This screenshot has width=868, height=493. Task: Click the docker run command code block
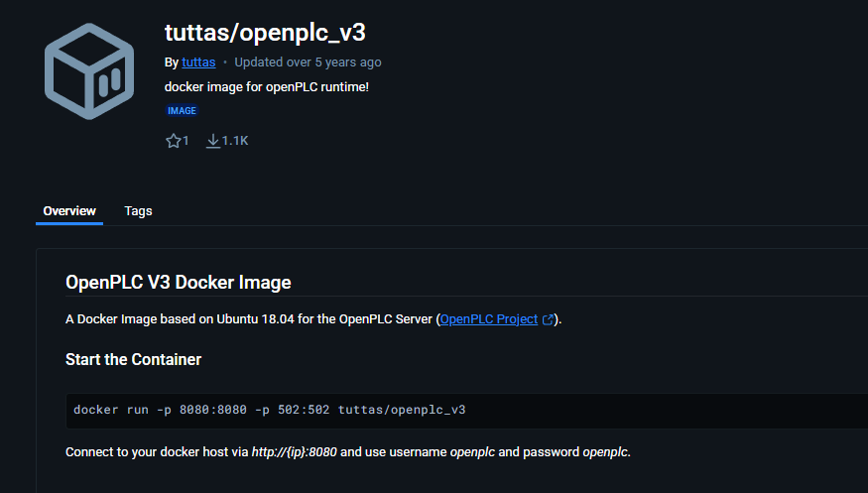466,411
